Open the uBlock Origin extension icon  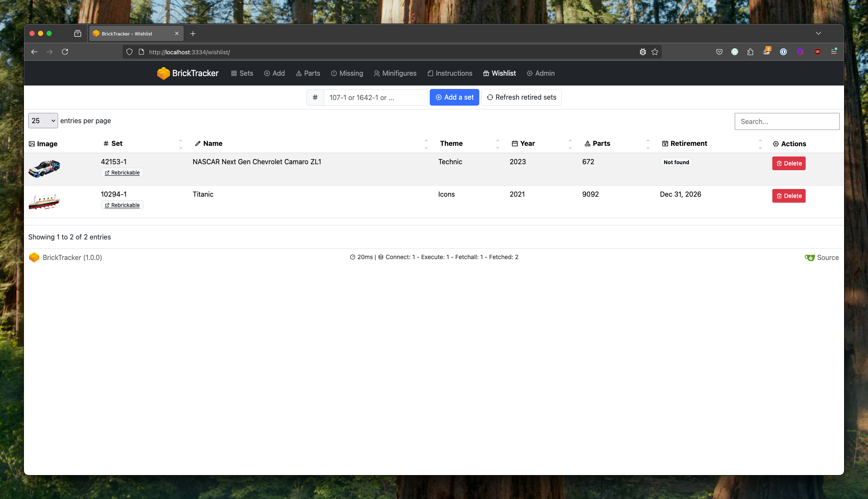(x=817, y=52)
